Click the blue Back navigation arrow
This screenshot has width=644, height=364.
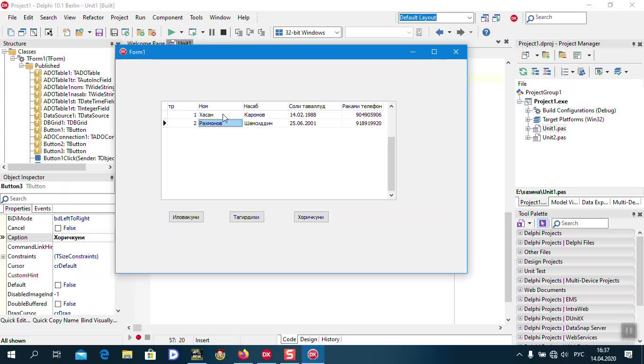click(439, 32)
